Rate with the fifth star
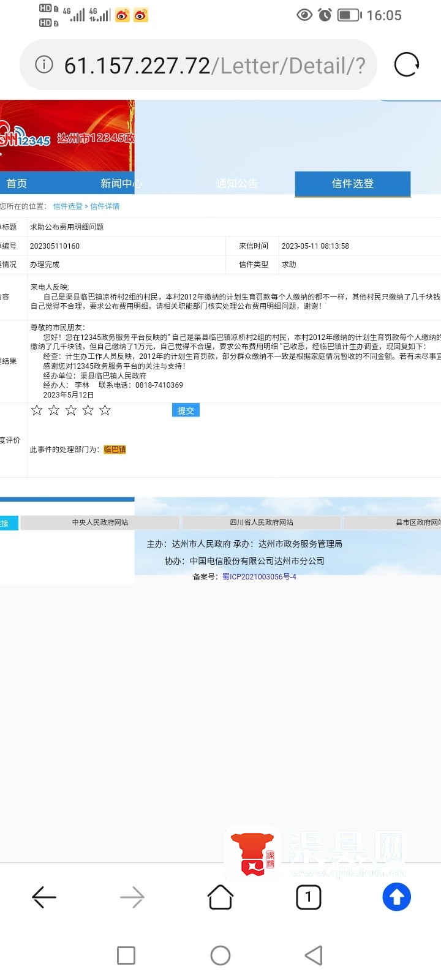 click(105, 410)
